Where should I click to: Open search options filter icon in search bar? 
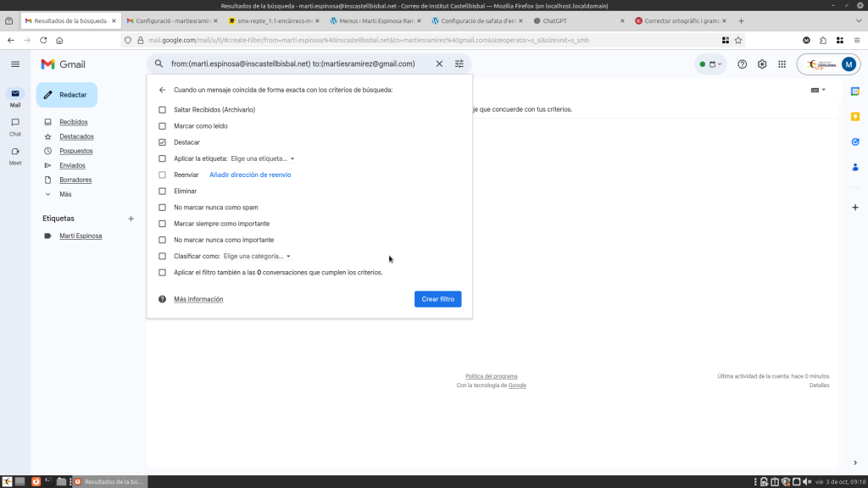pyautogui.click(x=459, y=64)
